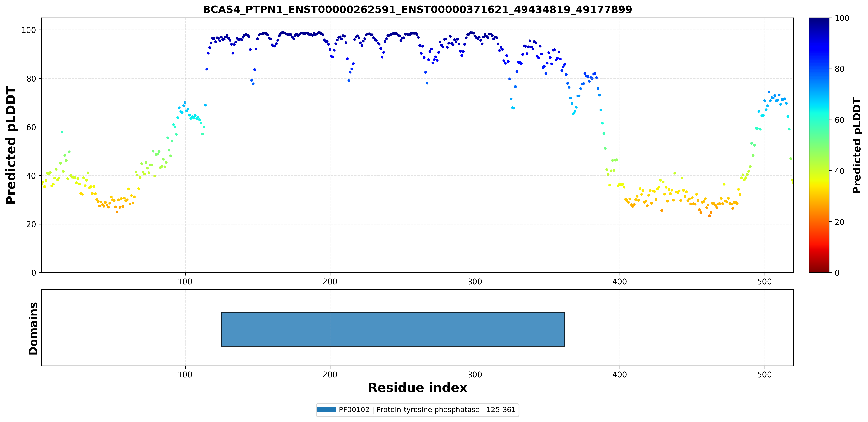Image resolution: width=868 pixels, height=422 pixels.
Task: Click the 80 tick on the y-axis
Action: point(31,79)
